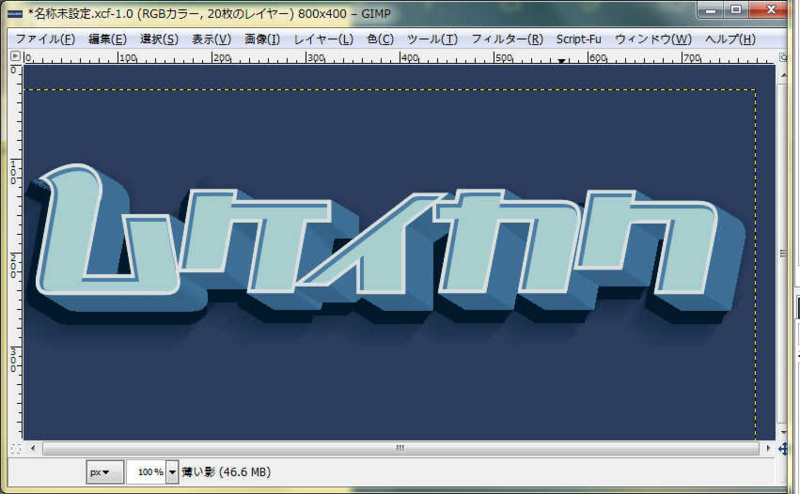Image resolution: width=800 pixels, height=494 pixels.
Task: Click the horizontal scrollbar thumb
Action: click(x=401, y=448)
